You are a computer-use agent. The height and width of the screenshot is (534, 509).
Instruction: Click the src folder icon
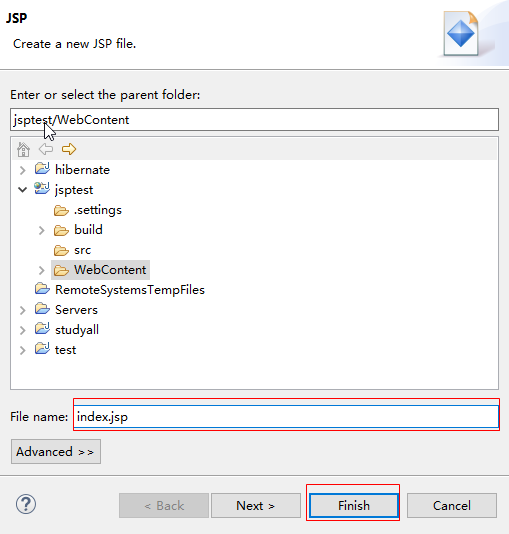coord(61,251)
